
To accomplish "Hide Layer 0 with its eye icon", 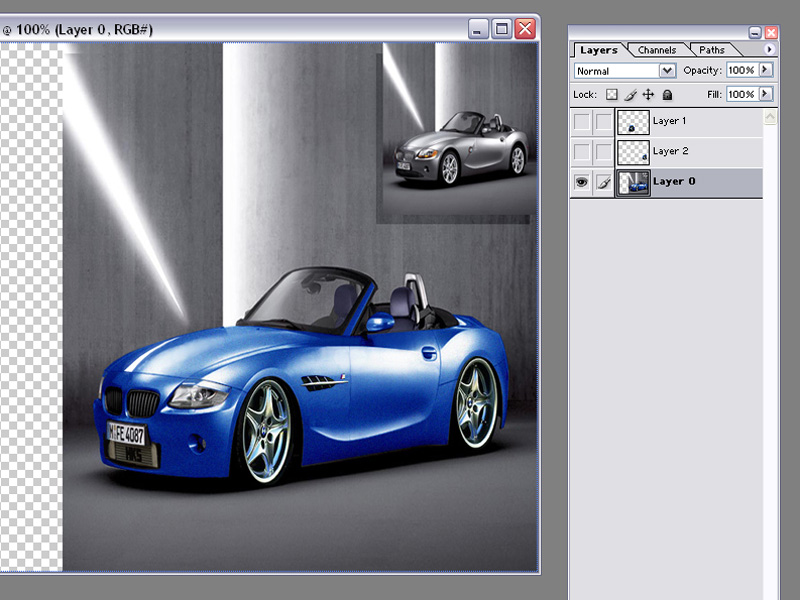I will tap(582, 182).
